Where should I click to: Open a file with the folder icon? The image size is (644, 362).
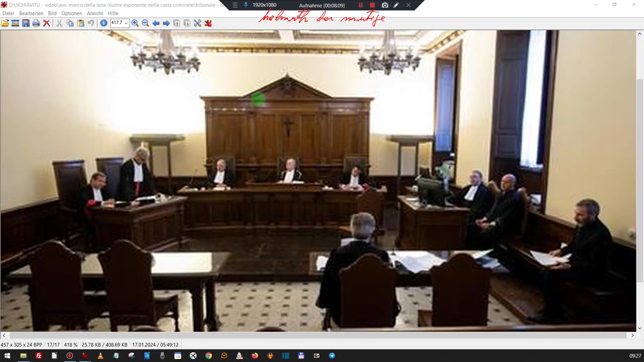coord(5,23)
